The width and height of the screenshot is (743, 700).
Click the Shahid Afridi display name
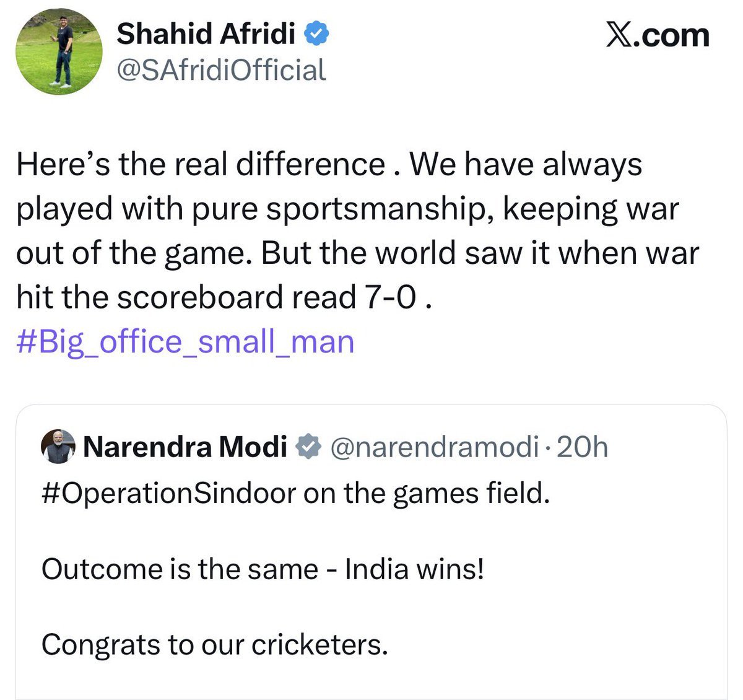206,34
